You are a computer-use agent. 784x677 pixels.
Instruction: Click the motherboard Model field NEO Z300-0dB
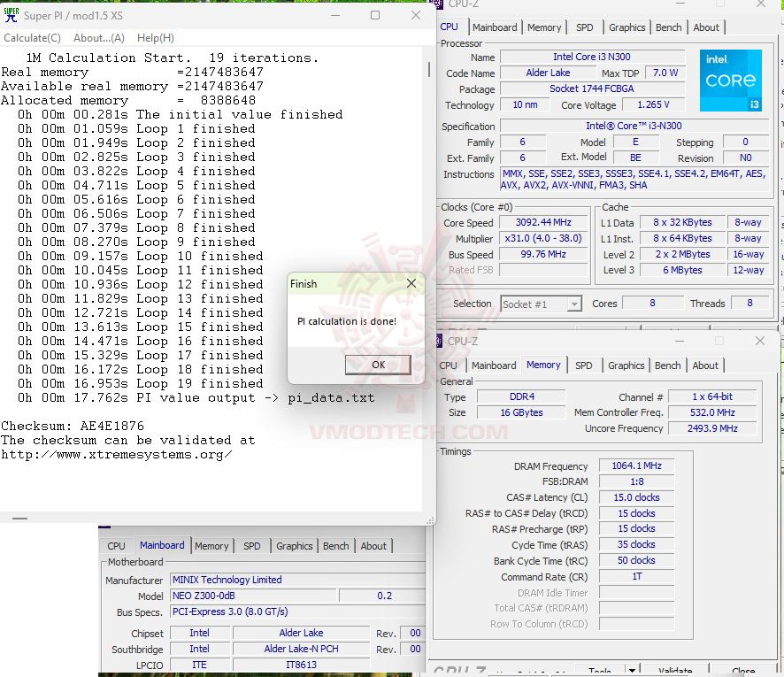pos(253,596)
